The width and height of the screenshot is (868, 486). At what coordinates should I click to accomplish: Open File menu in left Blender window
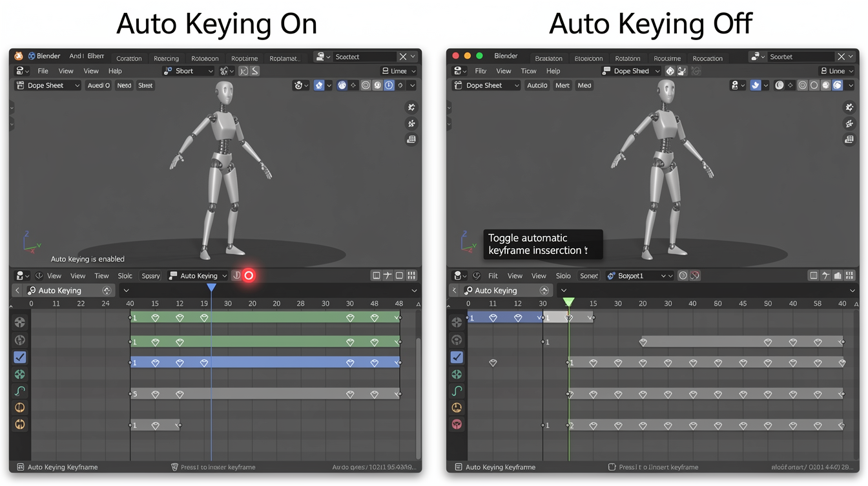click(43, 71)
